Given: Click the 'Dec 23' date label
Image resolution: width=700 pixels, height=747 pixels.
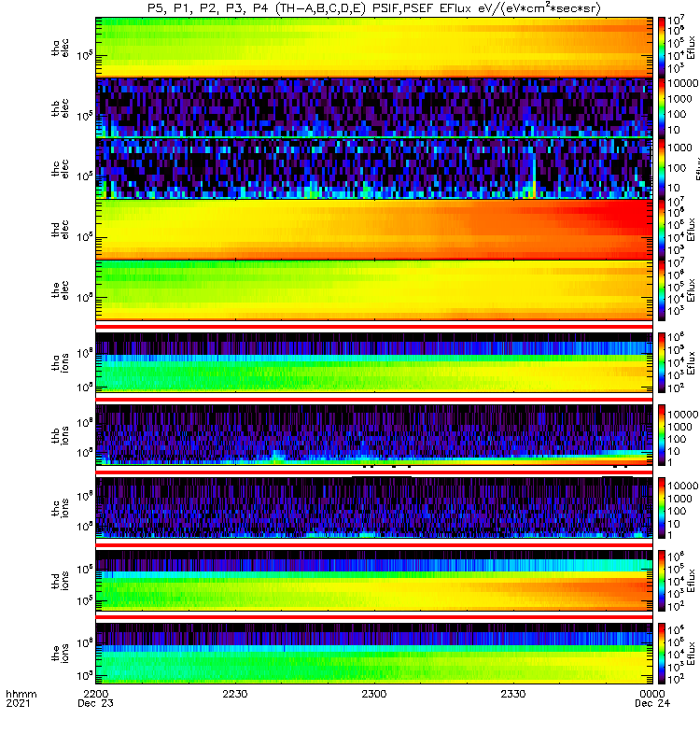Looking at the screenshot, I should [96, 703].
